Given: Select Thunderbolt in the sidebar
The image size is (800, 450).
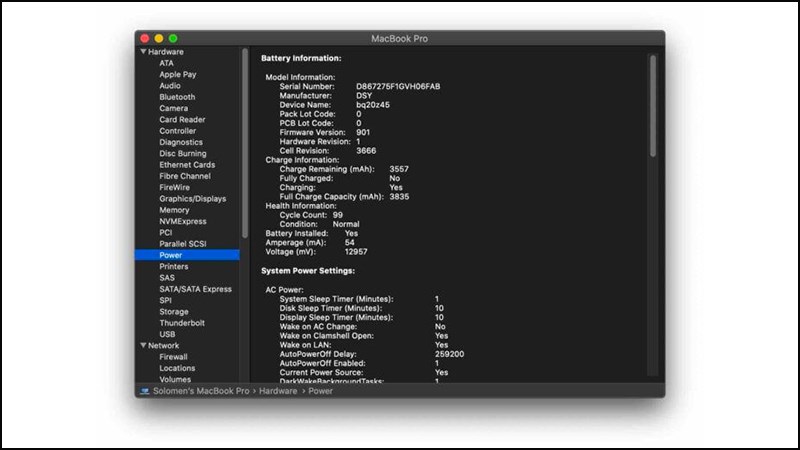Looking at the screenshot, I should [x=181, y=323].
